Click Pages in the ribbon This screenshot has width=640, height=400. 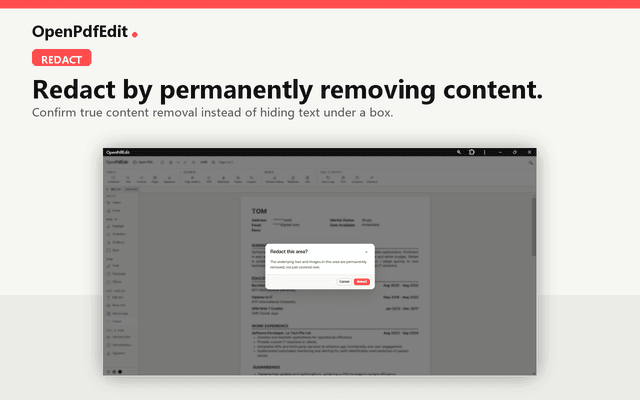coord(155,180)
